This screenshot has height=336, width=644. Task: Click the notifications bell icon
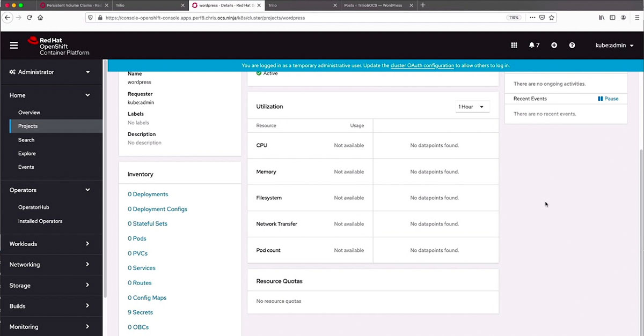coord(534,46)
